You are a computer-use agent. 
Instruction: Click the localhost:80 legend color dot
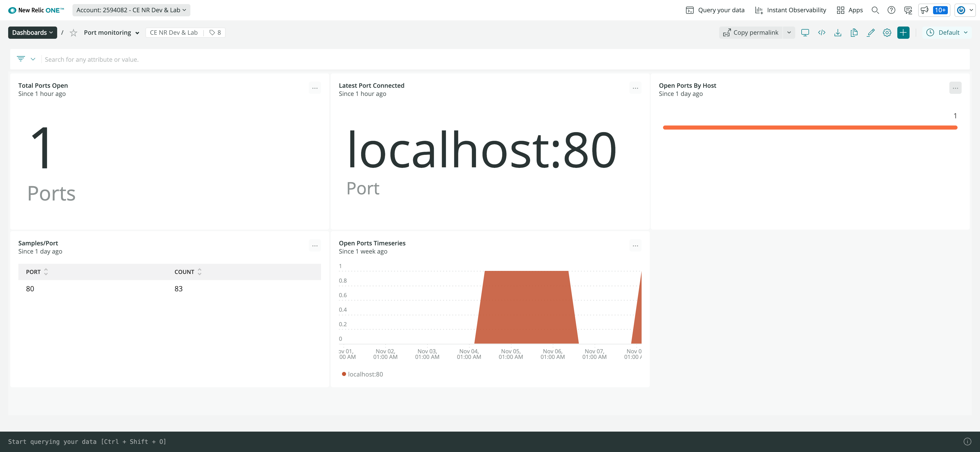(x=344, y=374)
